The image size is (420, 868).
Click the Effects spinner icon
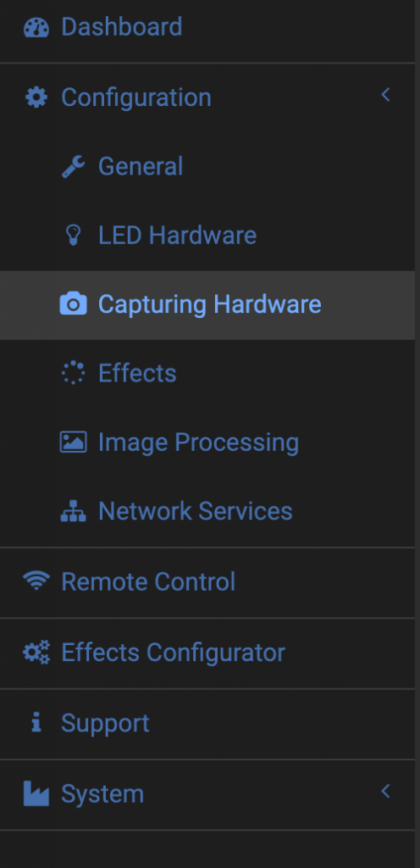pyautogui.click(x=73, y=373)
